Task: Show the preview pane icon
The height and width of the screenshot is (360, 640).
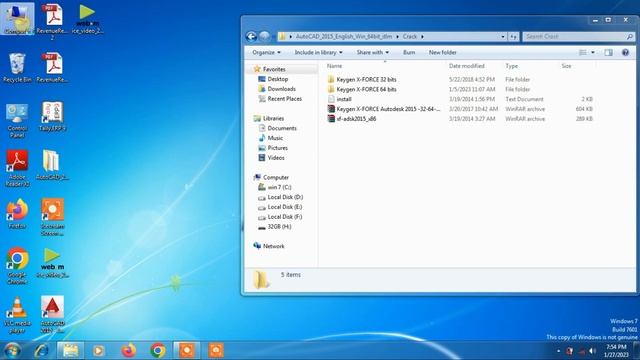Action: pos(608,52)
